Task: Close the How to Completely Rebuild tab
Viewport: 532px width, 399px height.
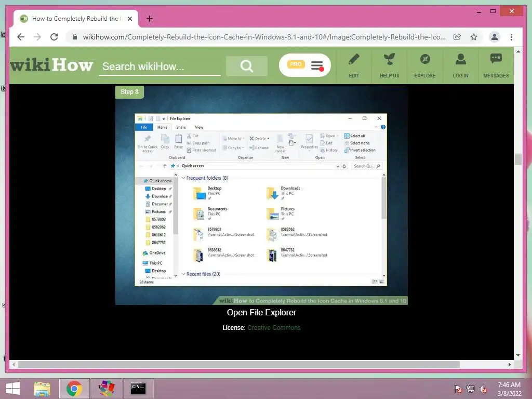Action: (129, 19)
